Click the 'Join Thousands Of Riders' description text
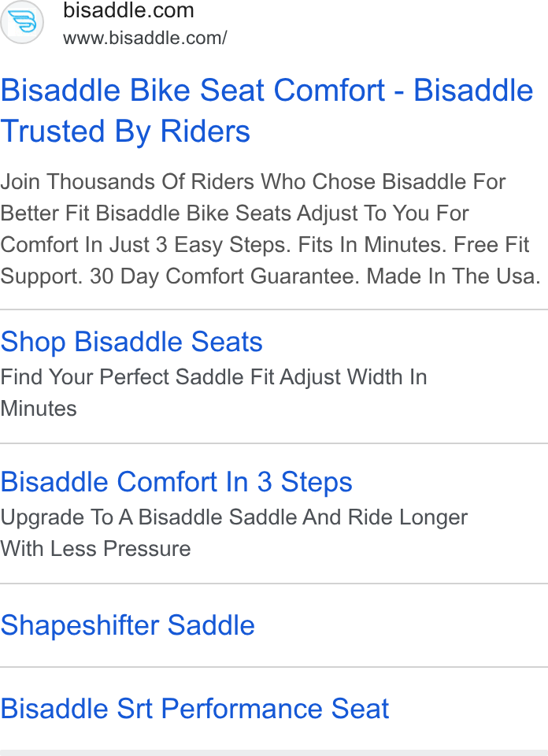The height and width of the screenshot is (756, 548). pos(128,182)
